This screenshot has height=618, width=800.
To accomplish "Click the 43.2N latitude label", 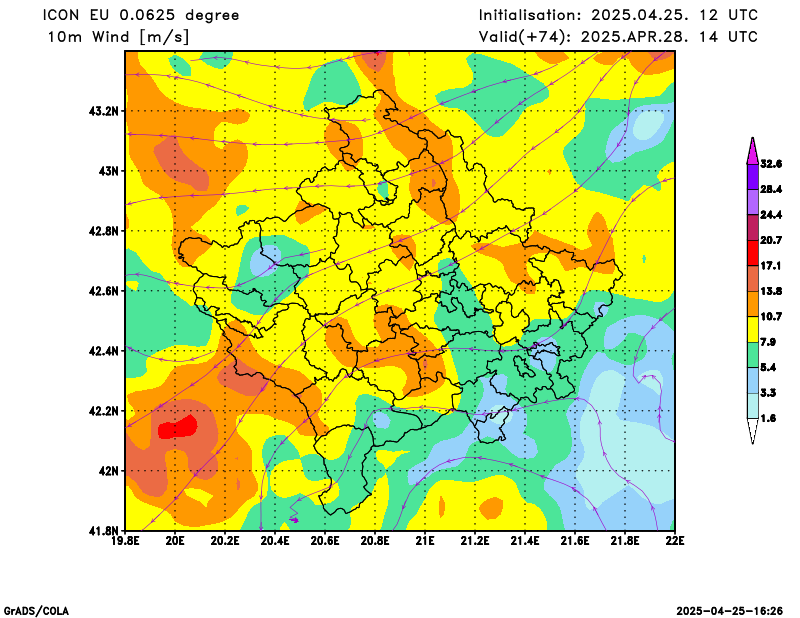I will (x=104, y=111).
